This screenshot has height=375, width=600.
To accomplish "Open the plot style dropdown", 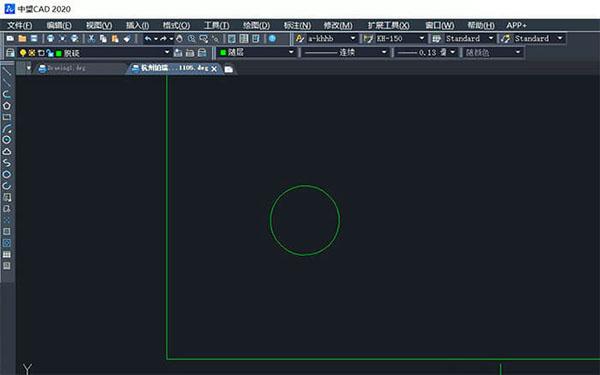I will coord(518,52).
